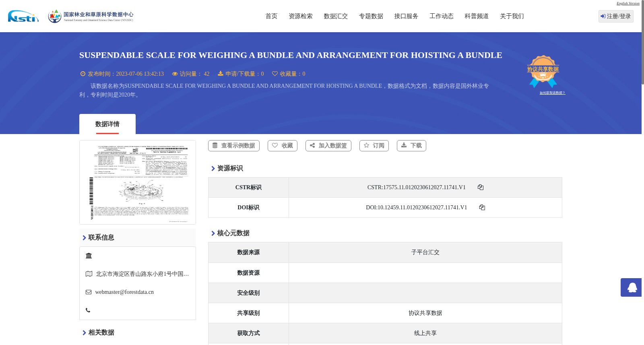Click the address text 北京市海淀区香山路
The width and height of the screenshot is (644, 345).
(142, 274)
